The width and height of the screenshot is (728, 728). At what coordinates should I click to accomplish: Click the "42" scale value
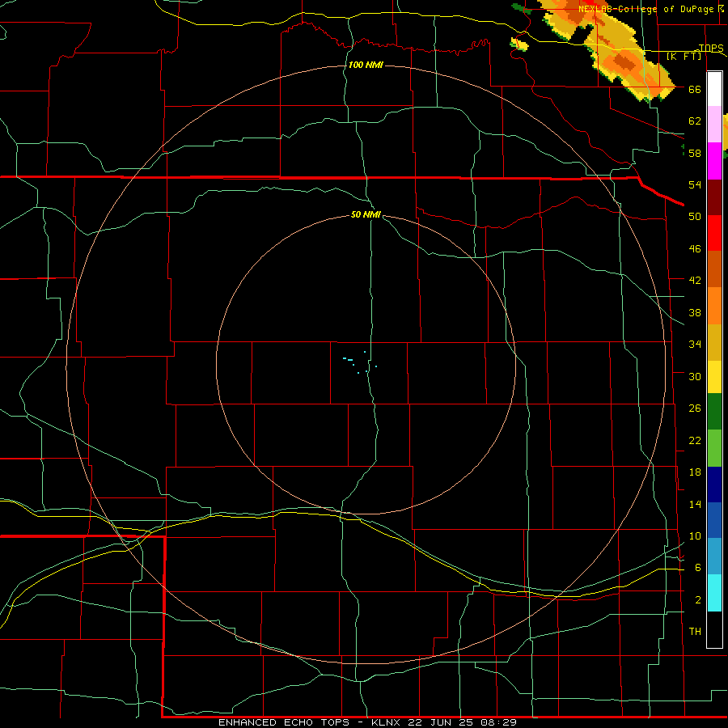point(695,280)
